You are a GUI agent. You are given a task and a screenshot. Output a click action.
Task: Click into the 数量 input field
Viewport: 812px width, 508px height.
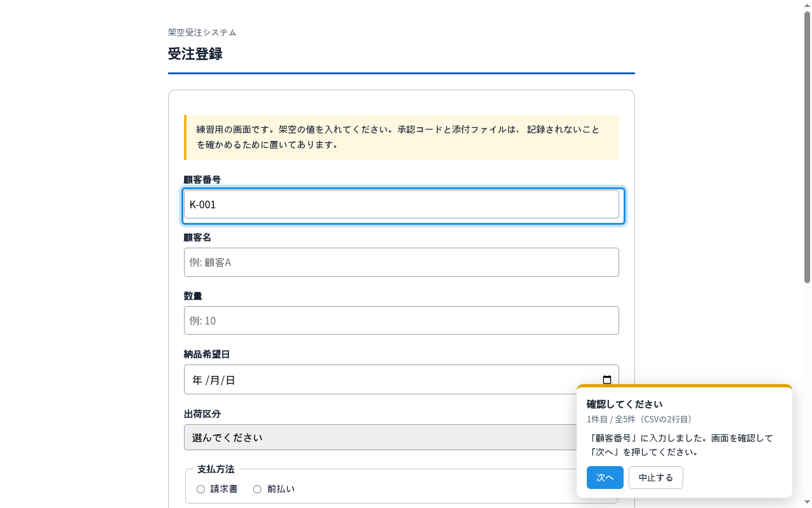(402, 321)
